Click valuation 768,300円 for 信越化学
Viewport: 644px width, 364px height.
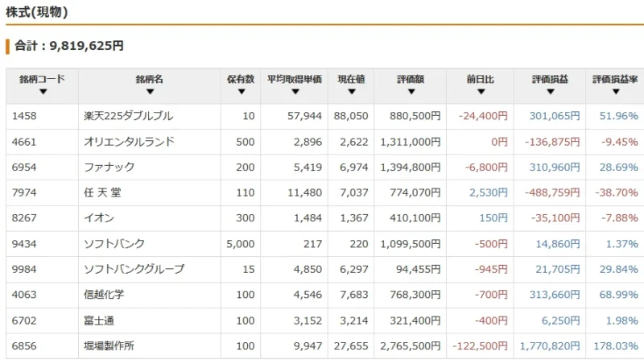click(x=415, y=295)
